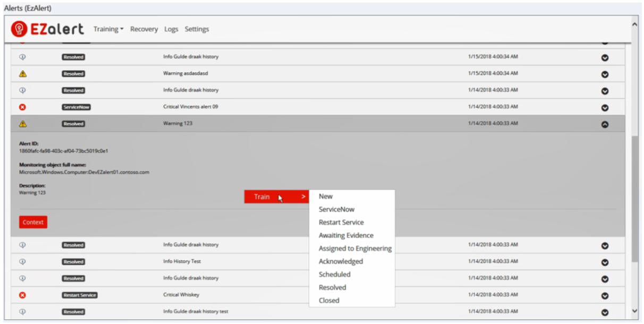Collapse the expanded Warning 123 alert row
644x324 pixels.
605,124
